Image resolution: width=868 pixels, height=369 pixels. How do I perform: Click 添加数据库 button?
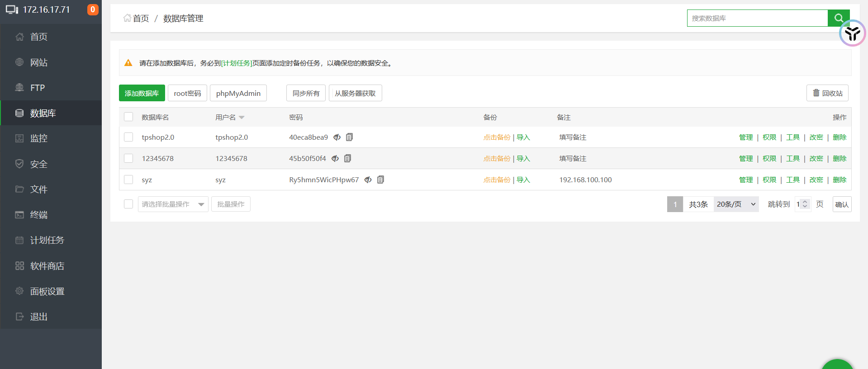142,93
